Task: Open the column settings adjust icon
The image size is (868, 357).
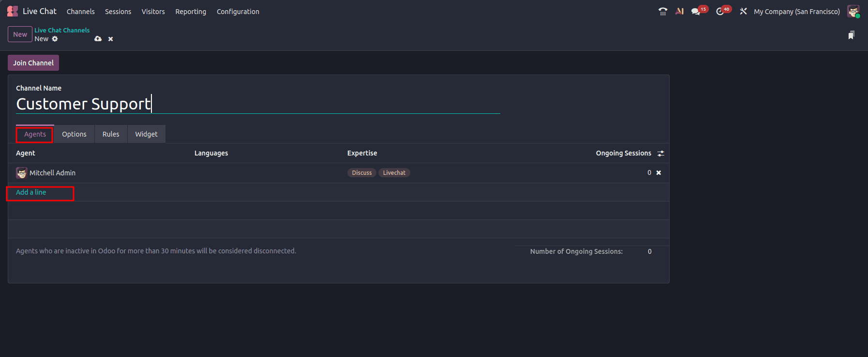Action: point(661,154)
